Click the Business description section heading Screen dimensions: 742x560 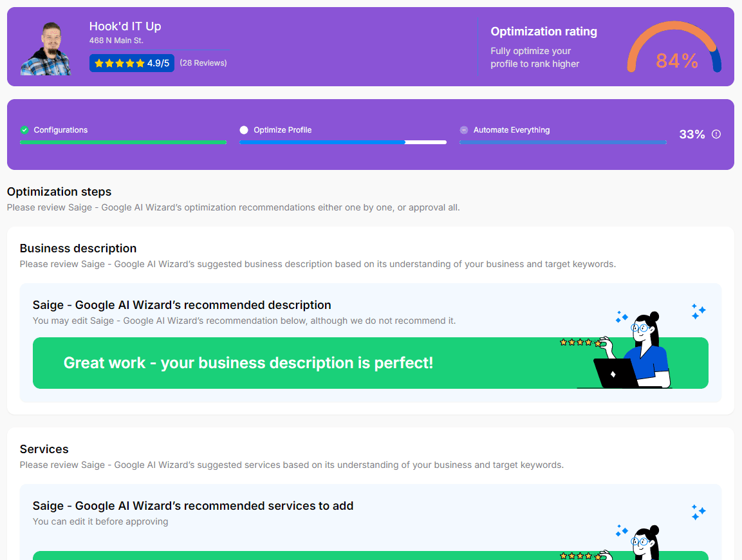(78, 248)
